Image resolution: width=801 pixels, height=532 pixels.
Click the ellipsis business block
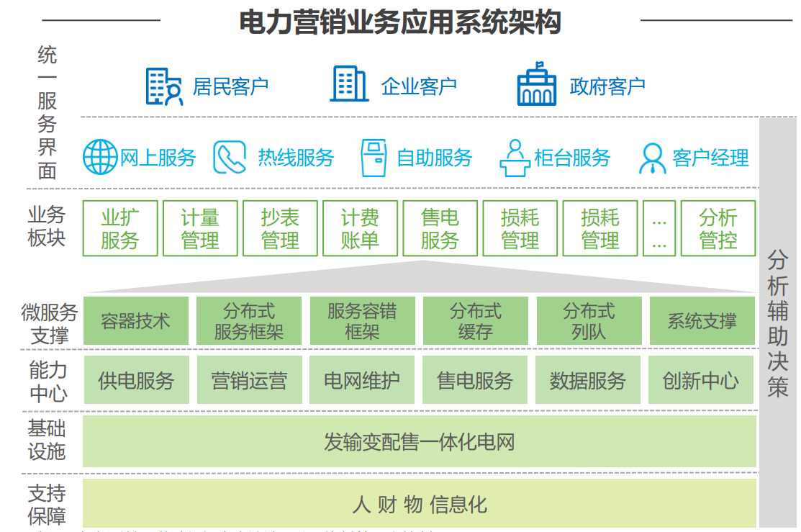tap(659, 228)
